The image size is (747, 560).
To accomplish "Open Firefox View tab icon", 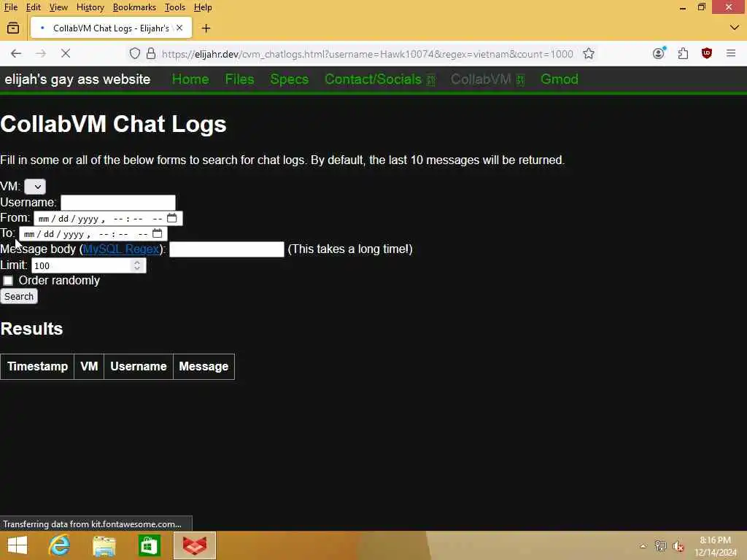I will point(13,28).
